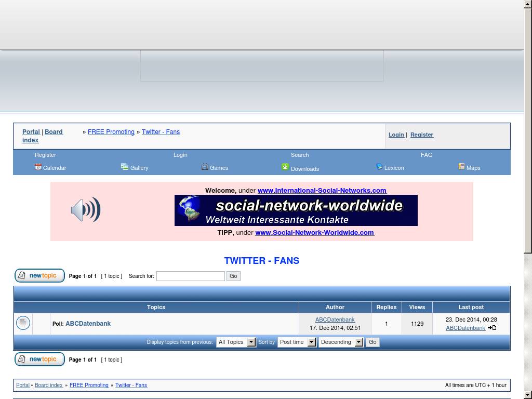532x399 pixels.
Task: Click the Login link in header
Action: coord(396,135)
